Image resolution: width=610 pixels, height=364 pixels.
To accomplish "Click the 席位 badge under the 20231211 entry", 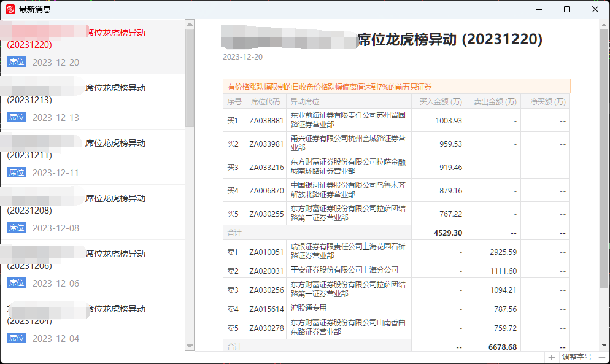I will tap(16, 172).
